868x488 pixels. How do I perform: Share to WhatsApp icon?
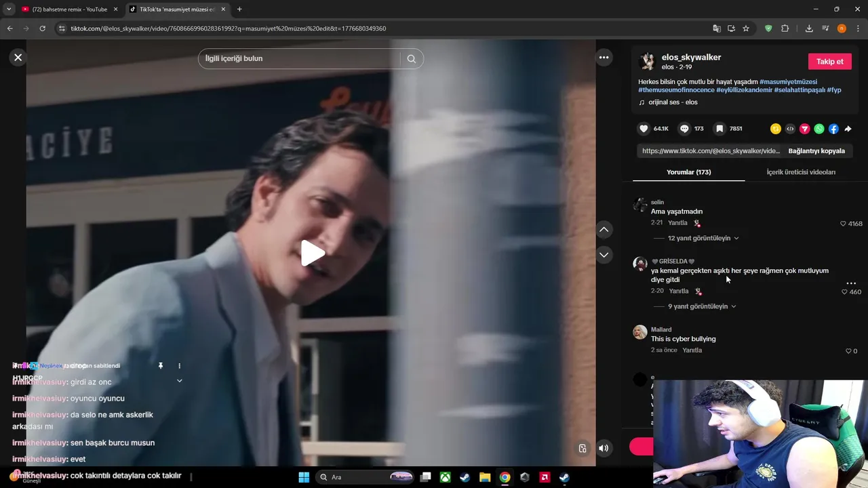tap(819, 129)
